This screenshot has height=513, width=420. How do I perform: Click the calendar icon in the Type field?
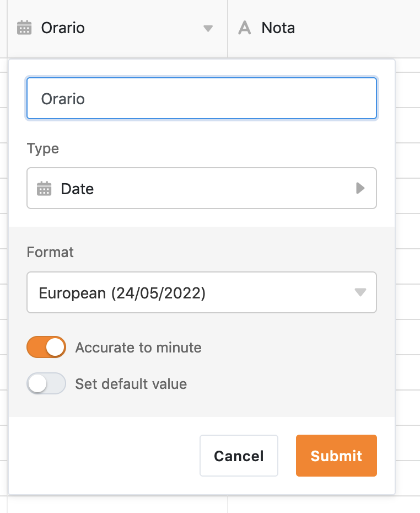44,189
